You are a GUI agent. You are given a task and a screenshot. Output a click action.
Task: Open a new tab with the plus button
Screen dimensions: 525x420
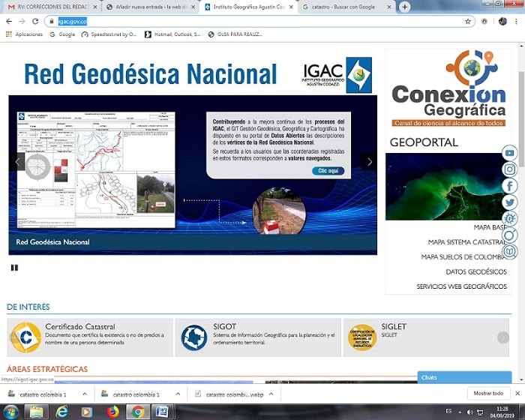coord(404,7)
